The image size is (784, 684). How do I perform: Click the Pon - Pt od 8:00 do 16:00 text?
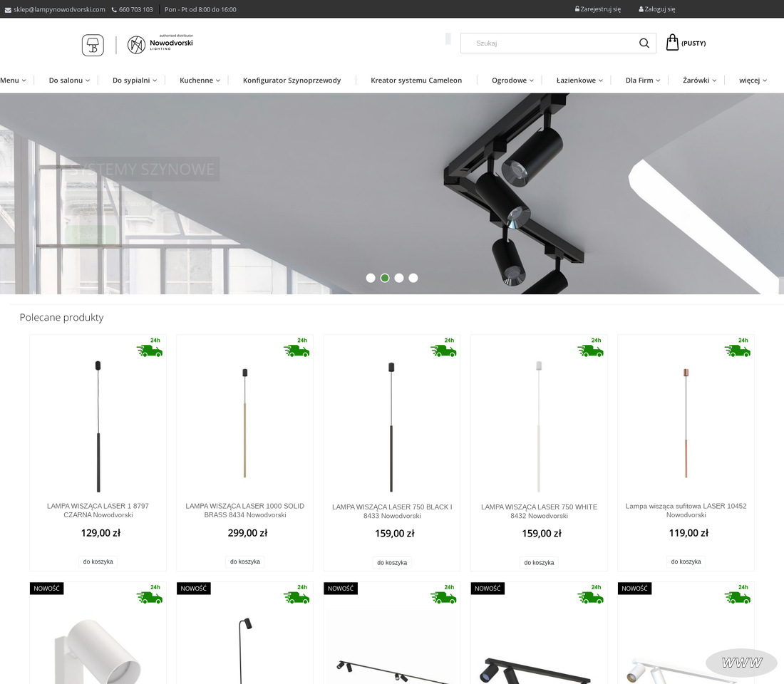[200, 9]
